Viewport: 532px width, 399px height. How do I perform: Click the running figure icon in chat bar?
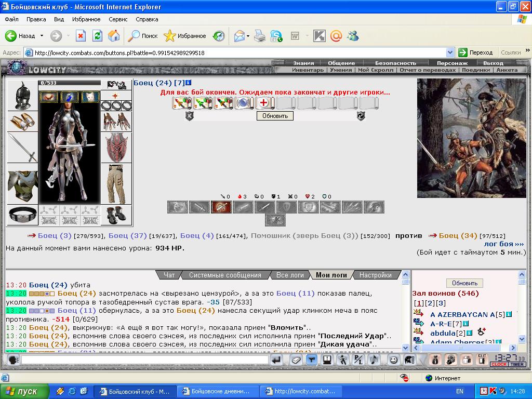pyautogui.click(x=343, y=360)
